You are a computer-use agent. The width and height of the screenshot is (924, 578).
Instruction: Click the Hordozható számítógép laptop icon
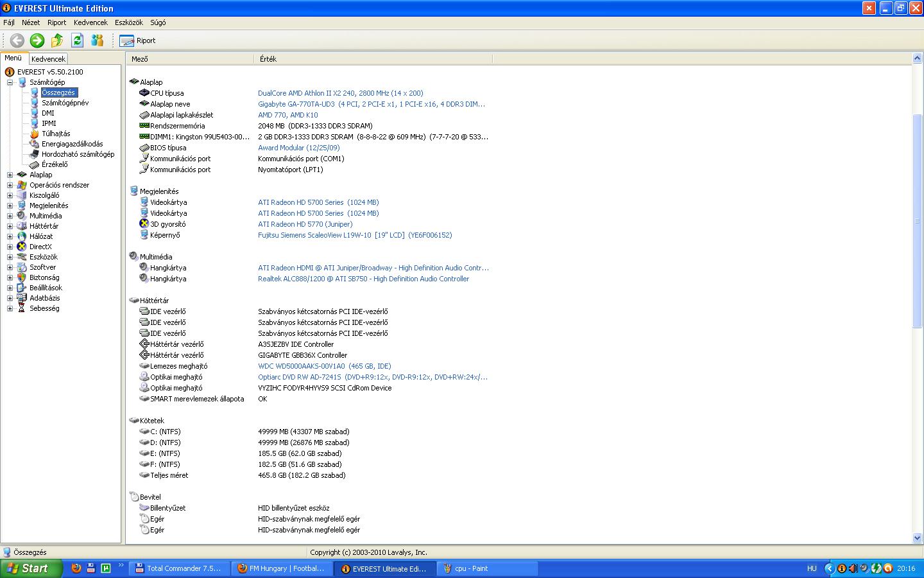pos(35,154)
